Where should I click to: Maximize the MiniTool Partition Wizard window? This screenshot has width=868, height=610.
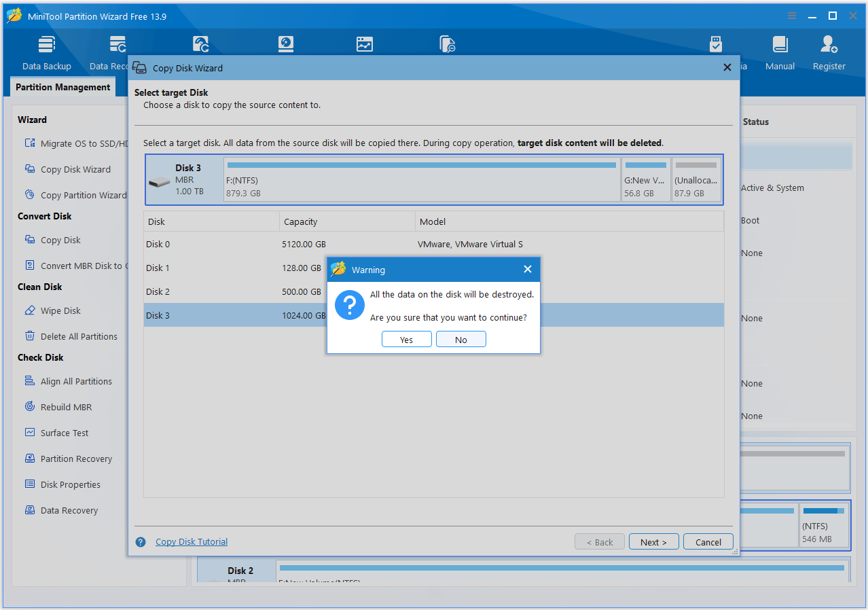point(832,16)
